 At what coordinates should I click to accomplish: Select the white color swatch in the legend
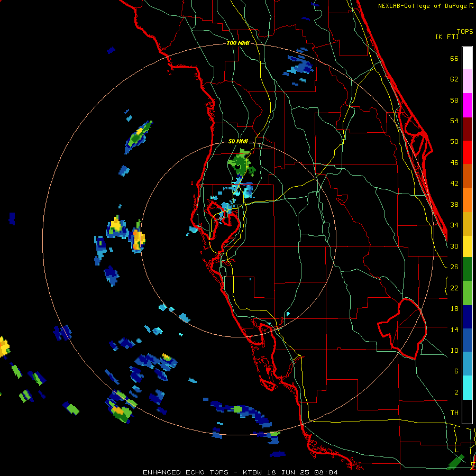point(467,58)
